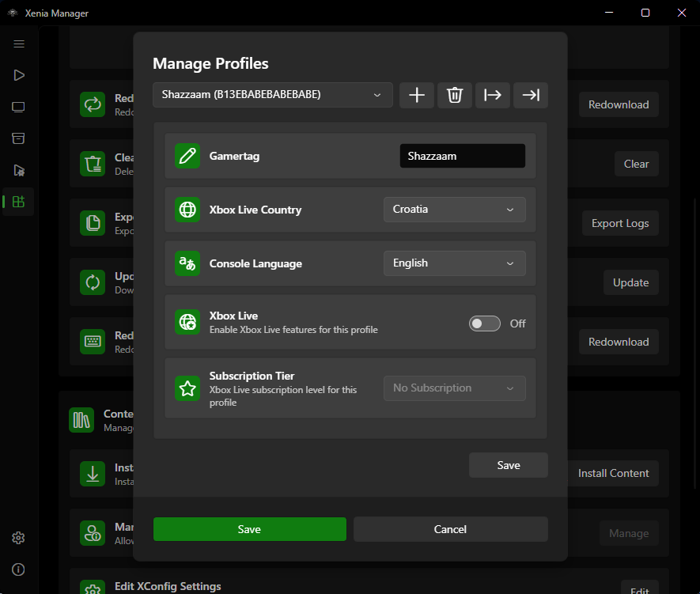Maximize the Xenia Manager window
The image size is (700, 594).
(x=645, y=13)
